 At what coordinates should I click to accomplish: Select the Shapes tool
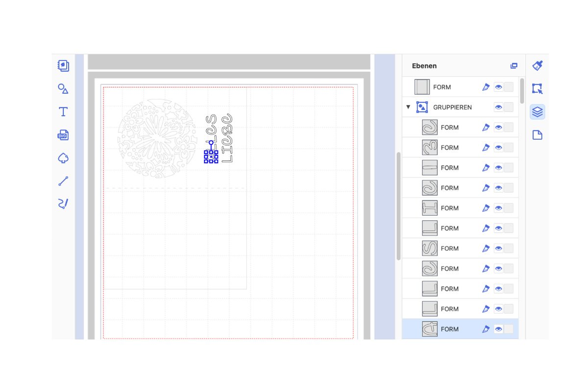pyautogui.click(x=63, y=89)
